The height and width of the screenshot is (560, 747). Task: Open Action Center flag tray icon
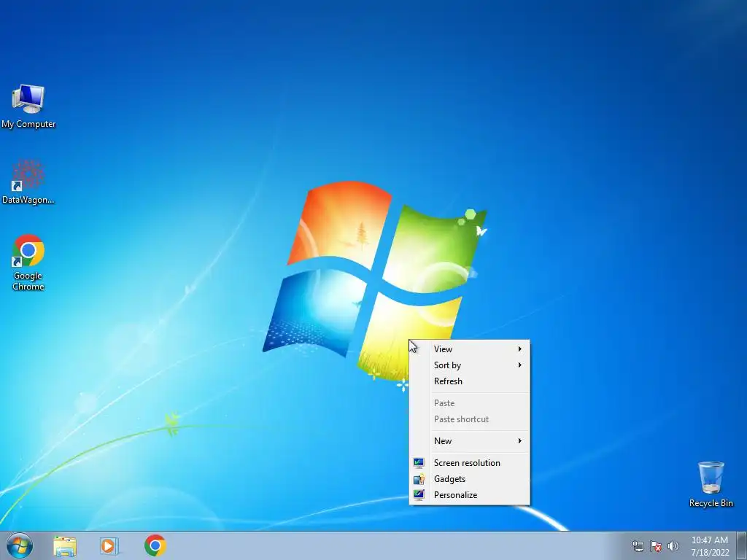[x=656, y=547]
